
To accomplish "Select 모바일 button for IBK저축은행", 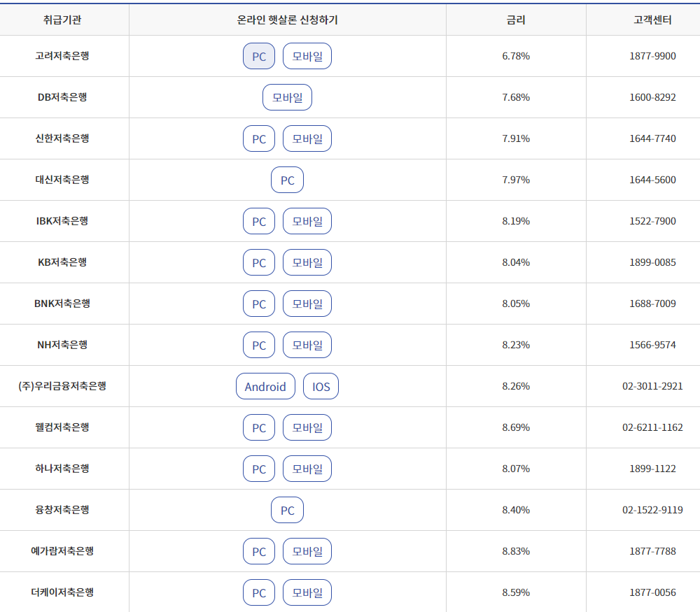I will coord(307,221).
